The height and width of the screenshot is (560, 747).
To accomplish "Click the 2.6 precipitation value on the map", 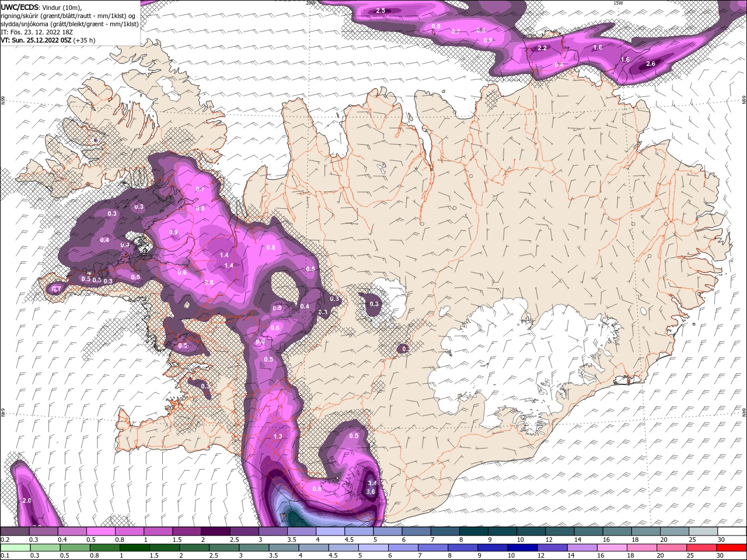I will (x=651, y=64).
